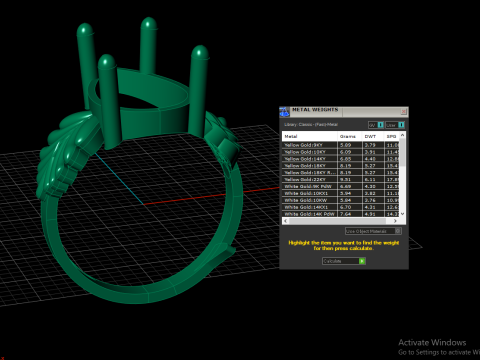Click the Metal column header
Screen dimensions: 480x360
[310, 136]
